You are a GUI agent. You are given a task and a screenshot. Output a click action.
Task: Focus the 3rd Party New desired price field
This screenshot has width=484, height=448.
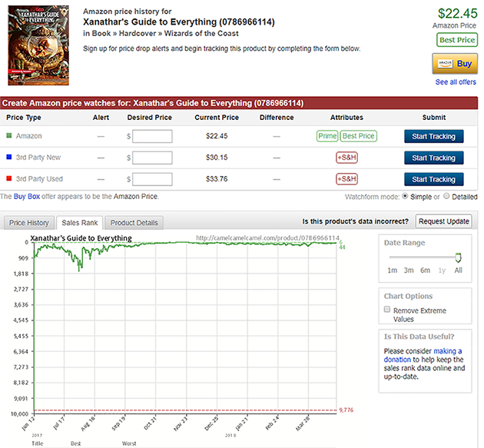152,158
